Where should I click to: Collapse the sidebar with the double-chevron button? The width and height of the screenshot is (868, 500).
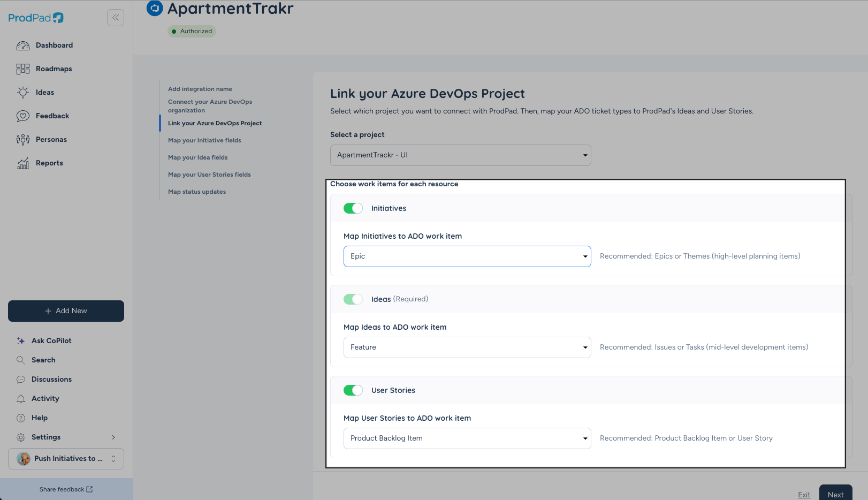coord(116,18)
